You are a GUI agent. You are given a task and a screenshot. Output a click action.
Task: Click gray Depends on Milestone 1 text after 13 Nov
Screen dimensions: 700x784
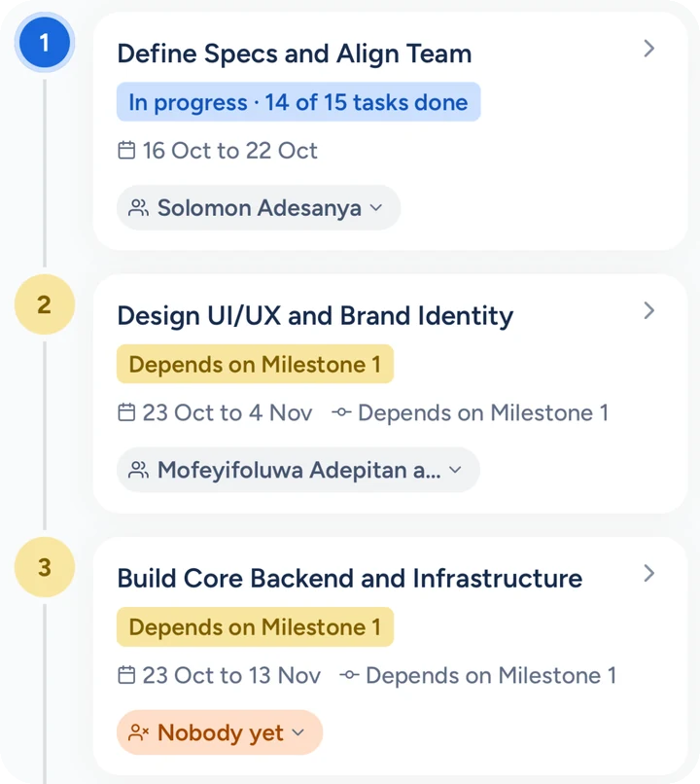click(x=491, y=675)
